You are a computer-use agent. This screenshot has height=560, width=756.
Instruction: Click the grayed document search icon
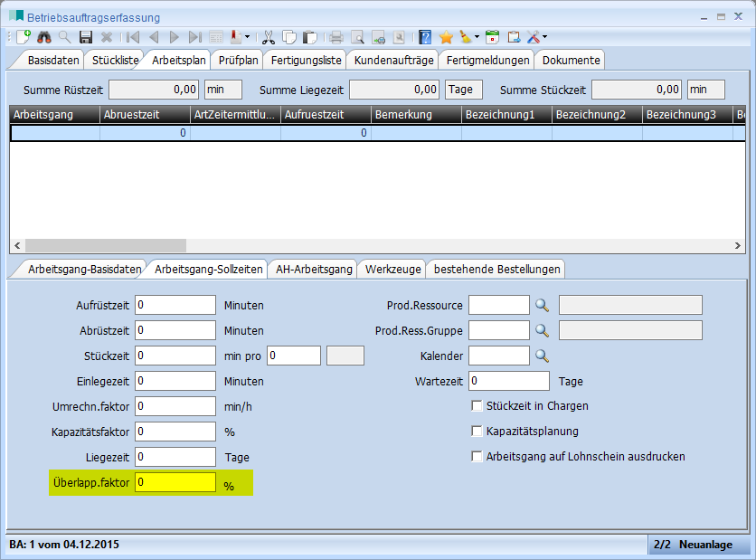[399, 37]
